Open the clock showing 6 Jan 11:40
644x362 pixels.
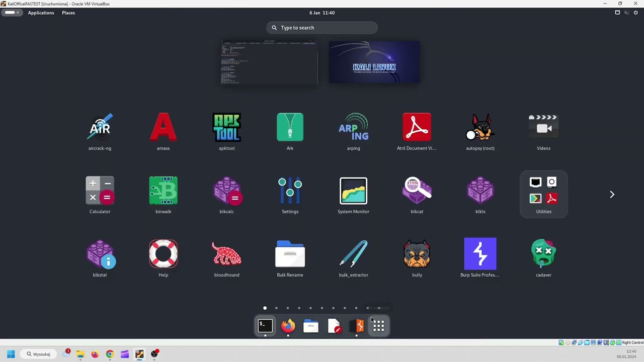[x=322, y=13]
